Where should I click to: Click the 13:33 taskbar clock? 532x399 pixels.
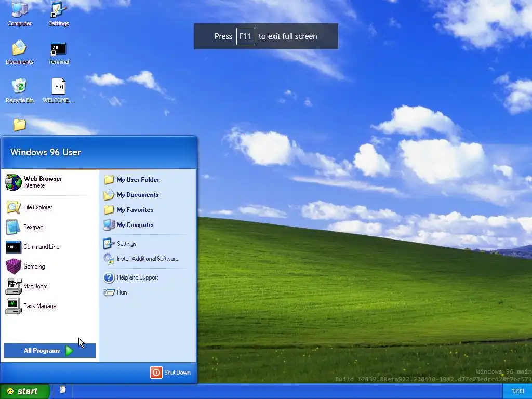click(517, 391)
